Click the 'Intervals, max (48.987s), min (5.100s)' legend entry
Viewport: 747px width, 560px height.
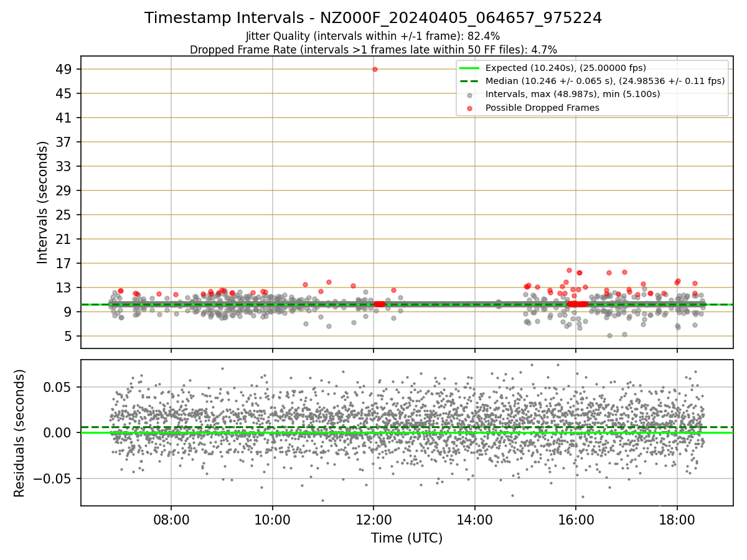pyautogui.click(x=573, y=94)
